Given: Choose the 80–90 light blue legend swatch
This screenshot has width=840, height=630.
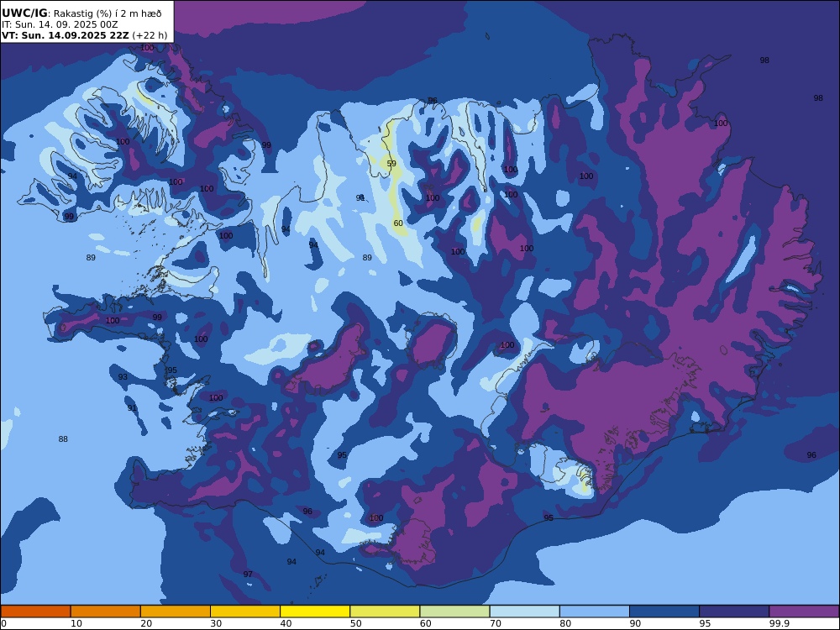Looking at the screenshot, I should tap(595, 612).
